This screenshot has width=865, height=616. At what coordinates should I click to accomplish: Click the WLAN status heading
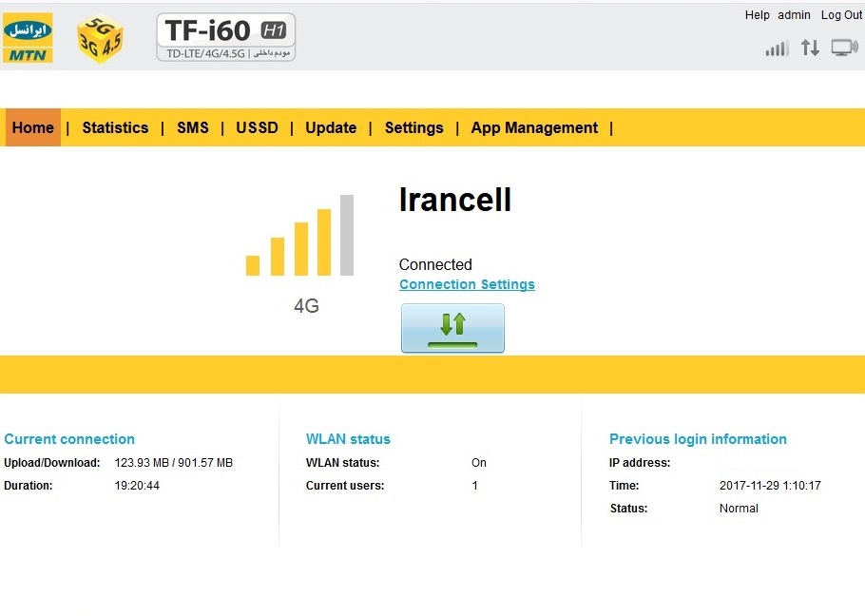click(x=348, y=439)
